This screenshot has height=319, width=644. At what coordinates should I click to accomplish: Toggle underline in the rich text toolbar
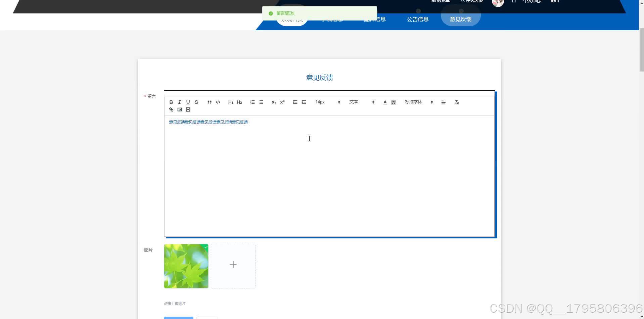click(188, 102)
